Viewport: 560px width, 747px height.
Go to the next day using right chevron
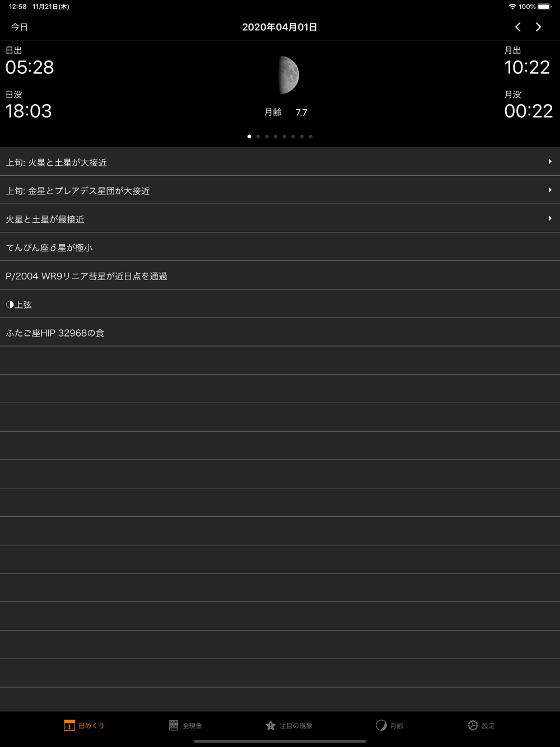pos(538,27)
